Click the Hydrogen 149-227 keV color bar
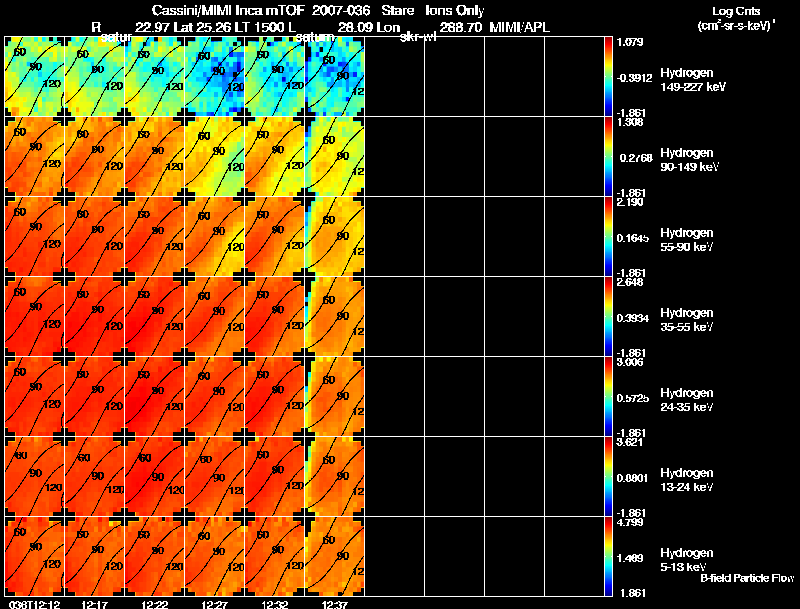The width and height of the screenshot is (800, 609). pyautogui.click(x=608, y=77)
